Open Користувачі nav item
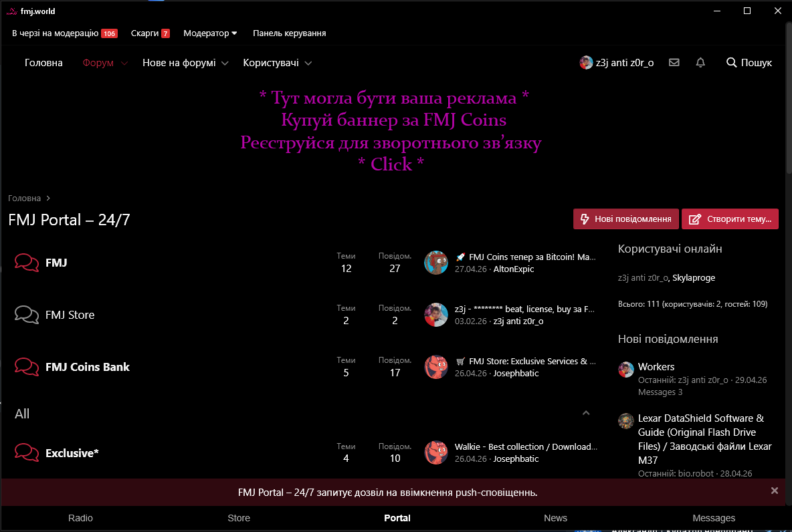 271,63
